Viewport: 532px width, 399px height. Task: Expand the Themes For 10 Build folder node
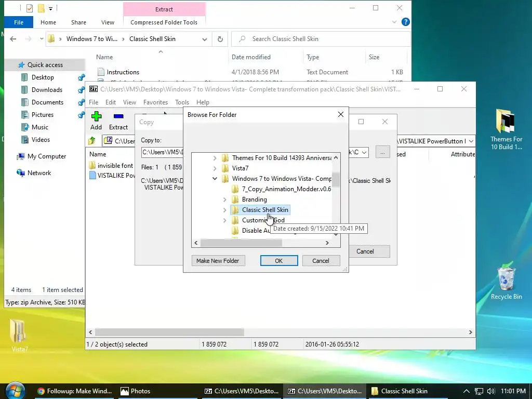tap(215, 158)
